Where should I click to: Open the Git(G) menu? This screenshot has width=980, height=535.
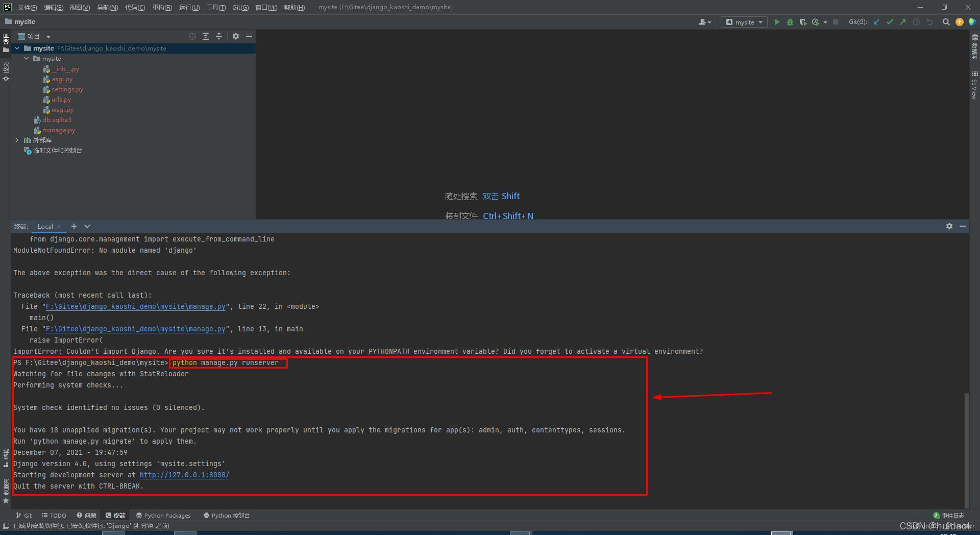point(240,7)
